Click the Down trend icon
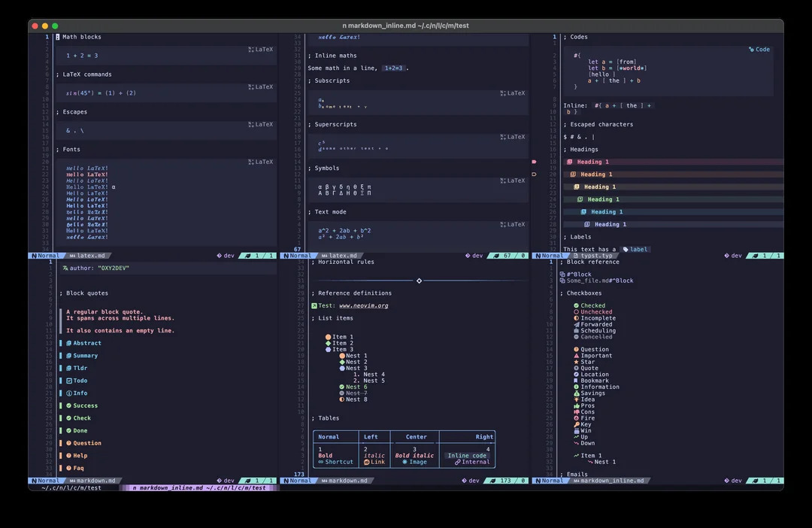Screen dimensions: 812x528 tap(576, 443)
